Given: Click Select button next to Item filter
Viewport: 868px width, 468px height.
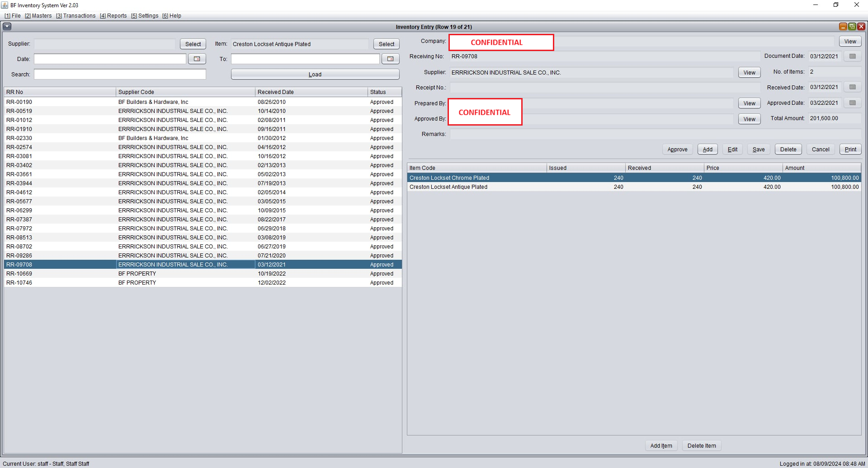Looking at the screenshot, I should click(x=387, y=44).
